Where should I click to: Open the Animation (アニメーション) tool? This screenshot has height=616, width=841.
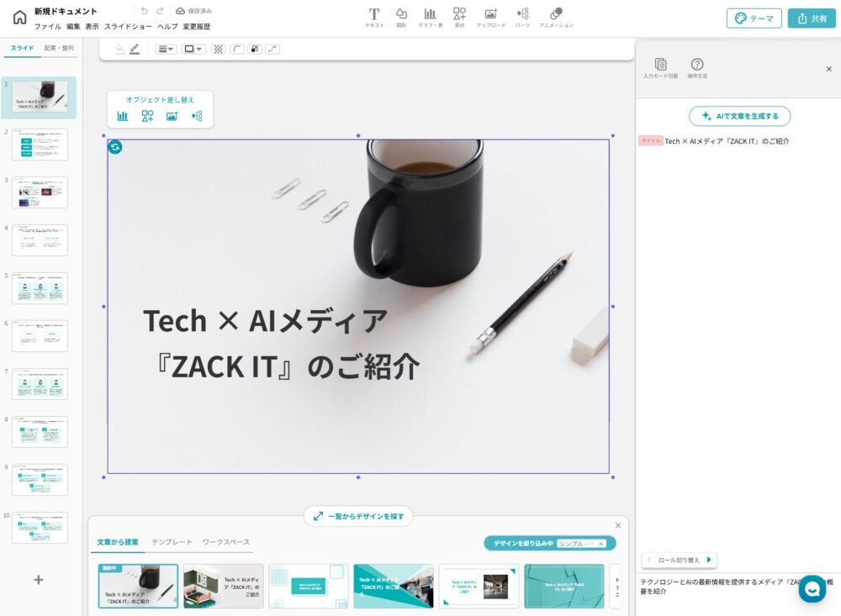click(x=556, y=17)
